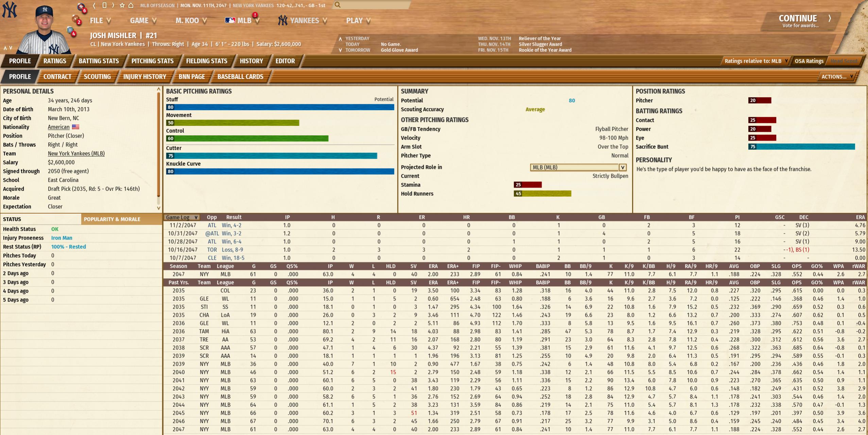Expand the Game Log dropdown
The image size is (868, 435).
pyautogui.click(x=182, y=217)
